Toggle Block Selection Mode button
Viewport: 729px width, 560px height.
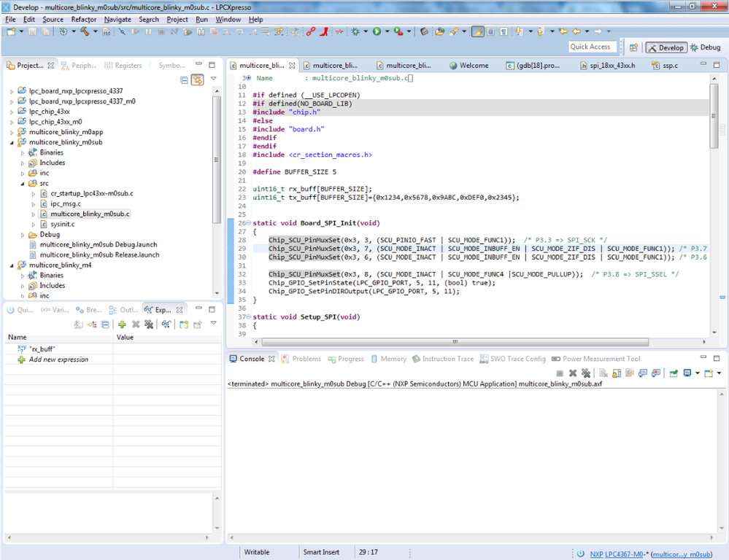490,31
